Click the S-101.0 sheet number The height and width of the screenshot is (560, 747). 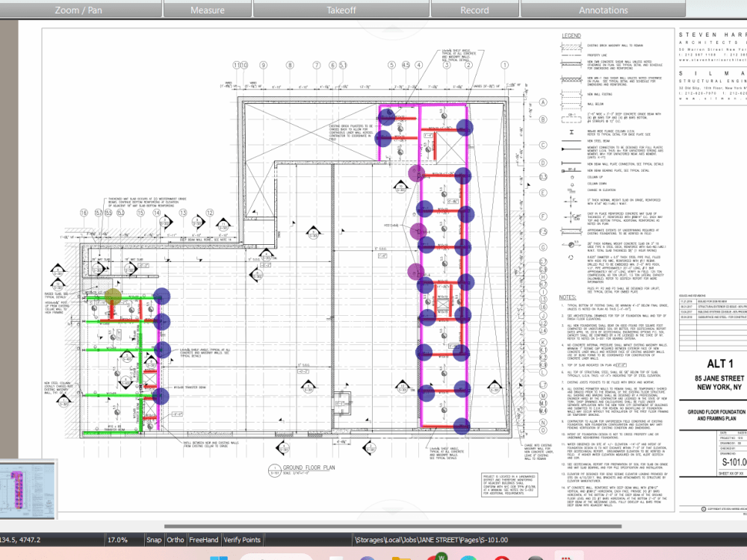734,462
